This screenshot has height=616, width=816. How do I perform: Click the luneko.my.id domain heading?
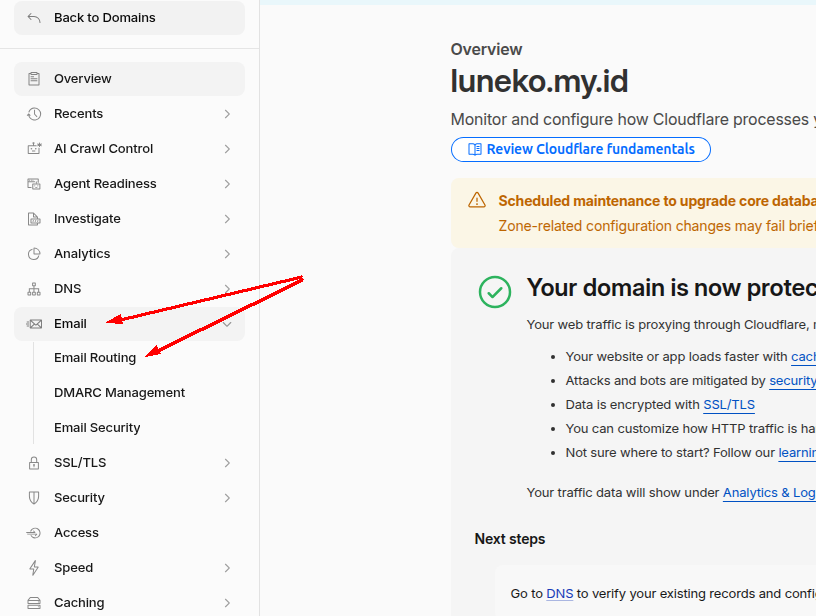539,82
